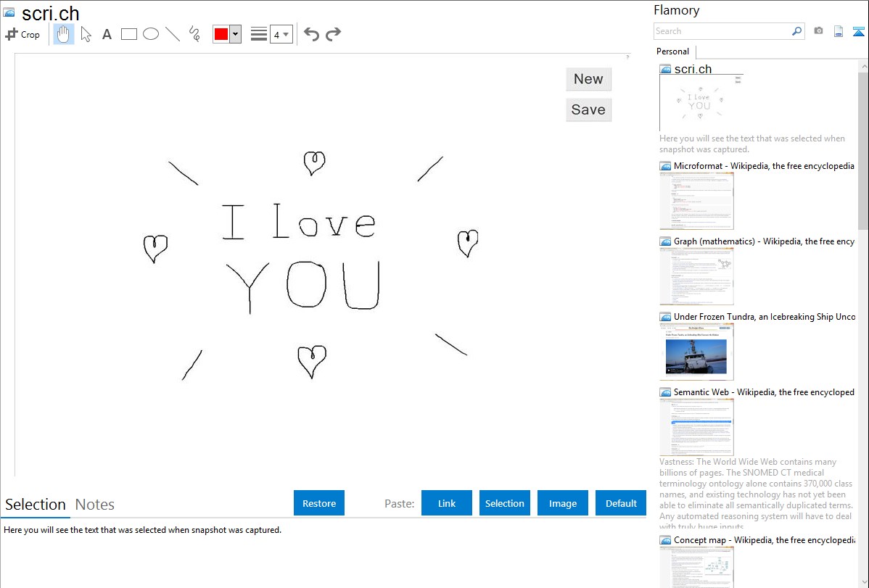
Task: Pick the ellipse shape tool
Action: (151, 34)
